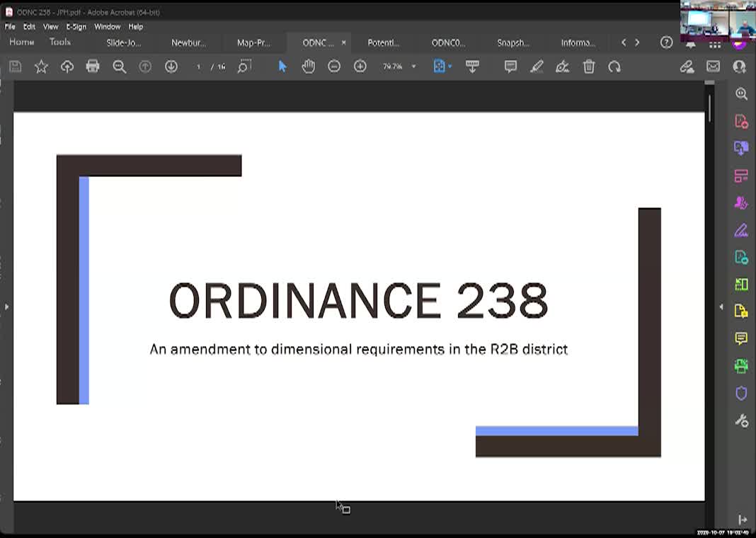Switch to the Potenti... document tab

[383, 43]
